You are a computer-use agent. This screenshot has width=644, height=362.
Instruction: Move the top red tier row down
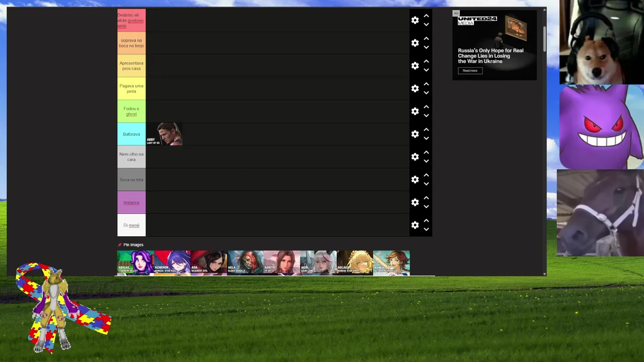(426, 24)
